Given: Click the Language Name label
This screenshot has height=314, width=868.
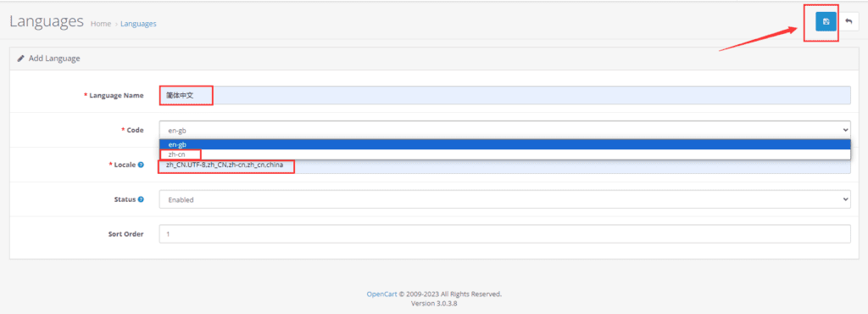Looking at the screenshot, I should tap(116, 95).
